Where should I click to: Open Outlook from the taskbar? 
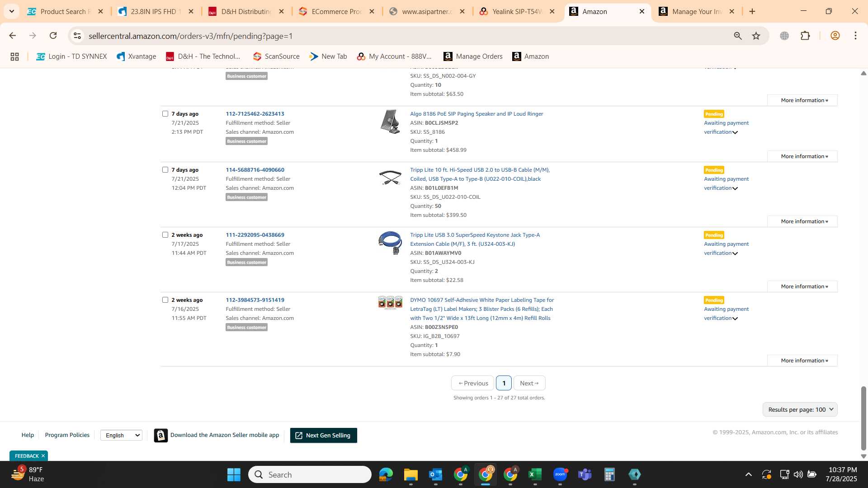click(x=435, y=474)
